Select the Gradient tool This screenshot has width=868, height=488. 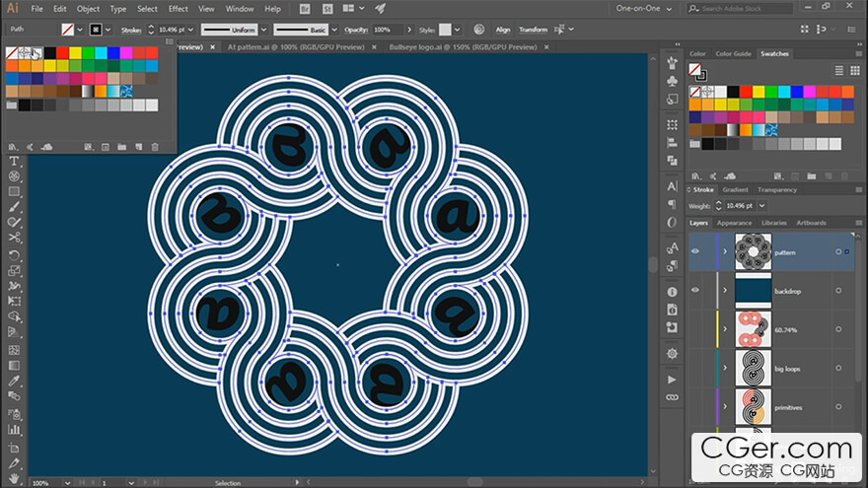15,366
